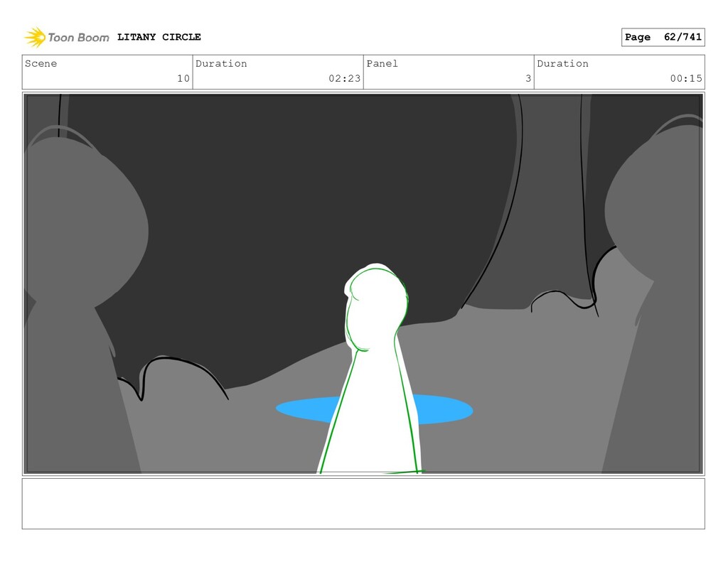728x562 pixels.
Task: Click the scene duration value '02:23'
Action: point(345,78)
